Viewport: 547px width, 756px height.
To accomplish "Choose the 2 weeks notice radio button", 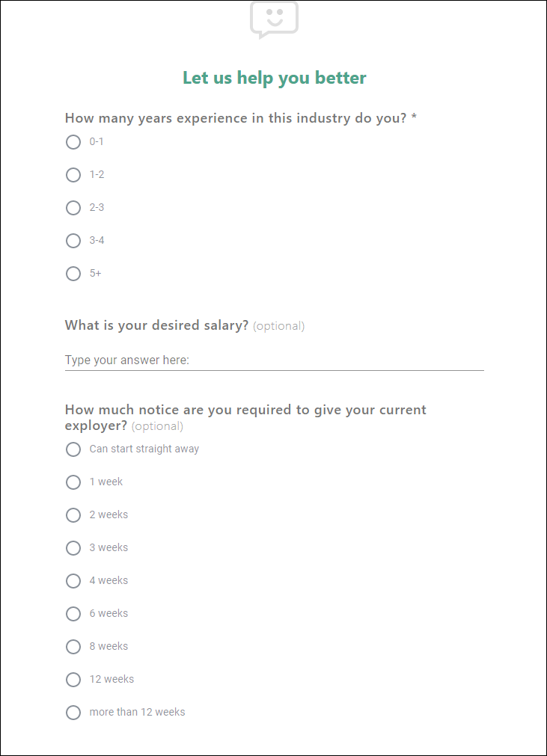I will [x=73, y=515].
